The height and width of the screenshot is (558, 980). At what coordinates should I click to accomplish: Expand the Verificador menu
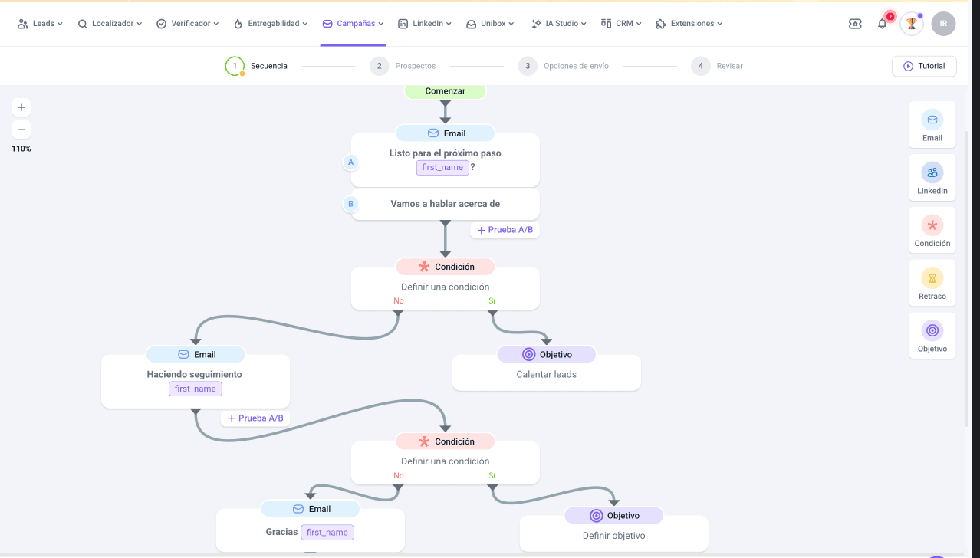point(187,24)
